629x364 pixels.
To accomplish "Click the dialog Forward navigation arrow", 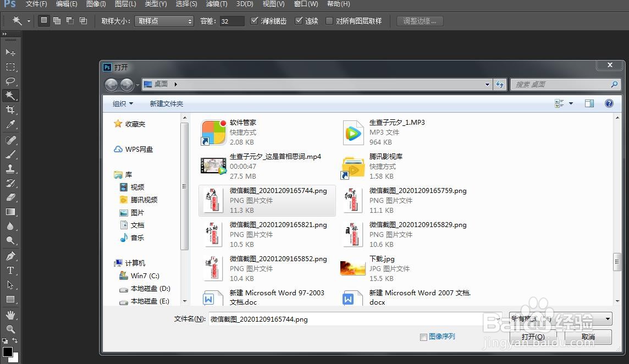I will [126, 84].
